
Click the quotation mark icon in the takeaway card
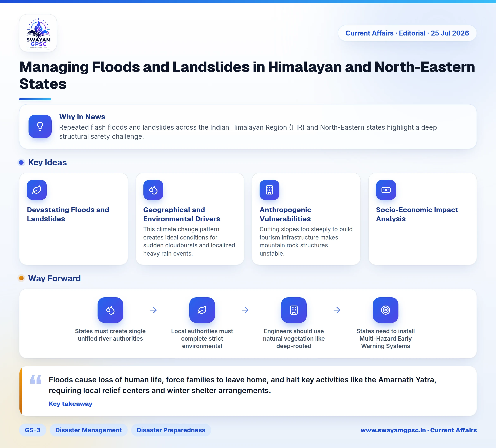point(36,380)
